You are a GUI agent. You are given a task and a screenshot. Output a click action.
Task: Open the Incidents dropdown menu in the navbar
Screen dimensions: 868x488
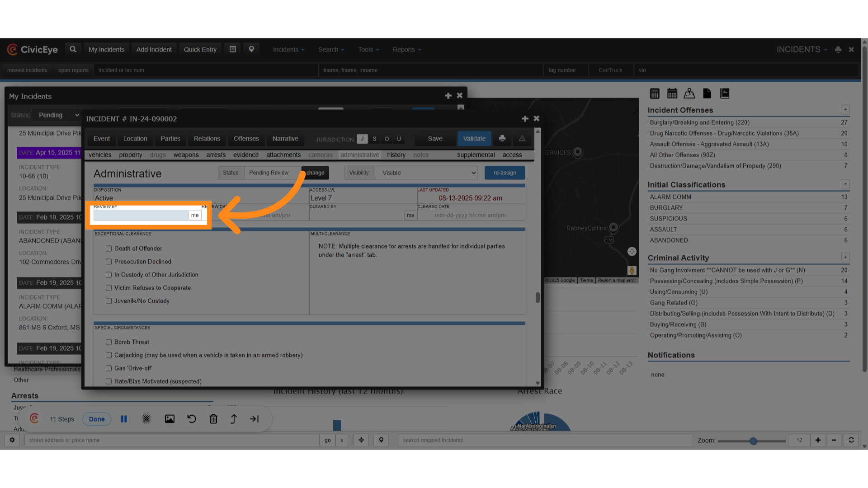point(288,50)
